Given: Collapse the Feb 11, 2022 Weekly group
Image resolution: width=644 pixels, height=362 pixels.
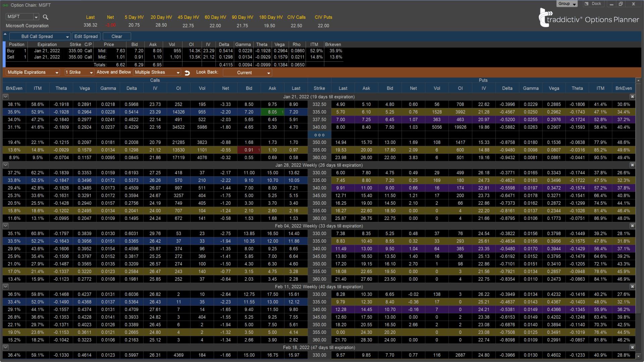Looking at the screenshot, I should (x=6, y=287).
